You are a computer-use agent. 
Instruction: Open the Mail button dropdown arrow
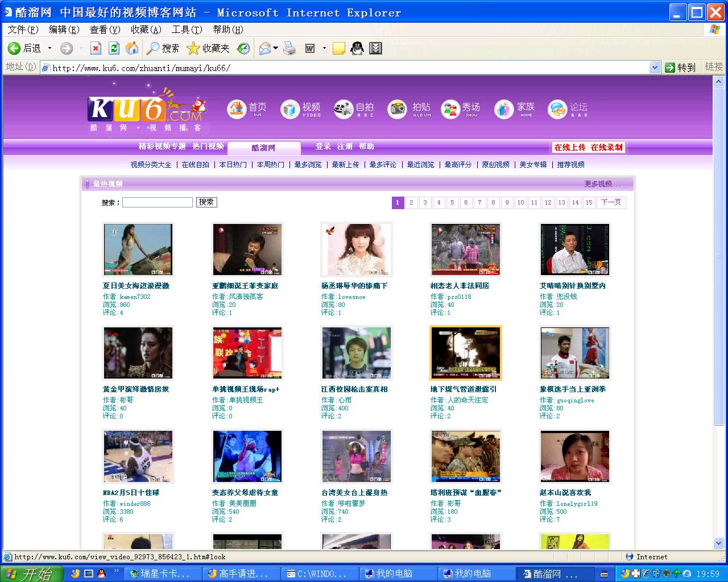tap(276, 48)
